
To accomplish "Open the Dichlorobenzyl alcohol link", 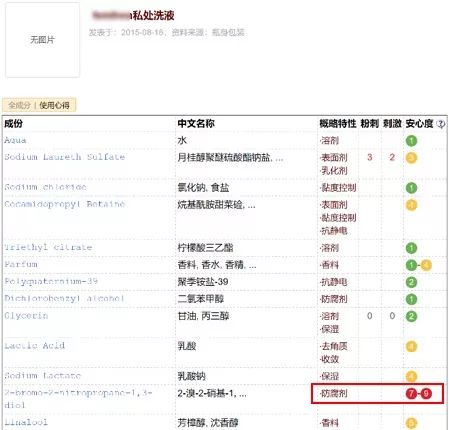I will point(64,298).
